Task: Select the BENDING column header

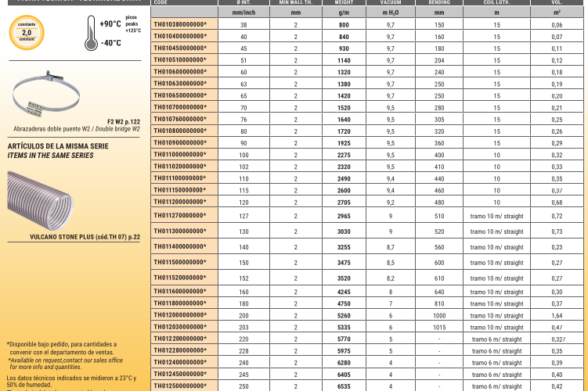Action: click(x=439, y=3)
